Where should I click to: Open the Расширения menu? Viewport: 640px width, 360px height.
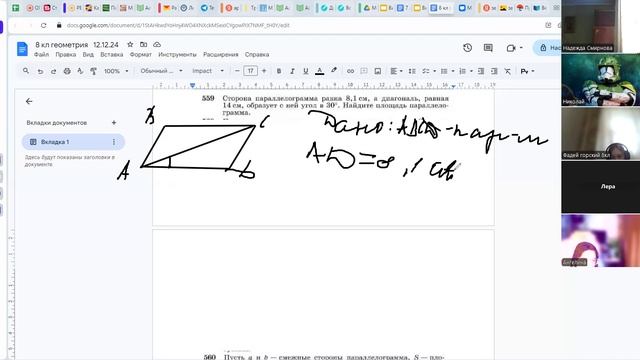[220, 54]
